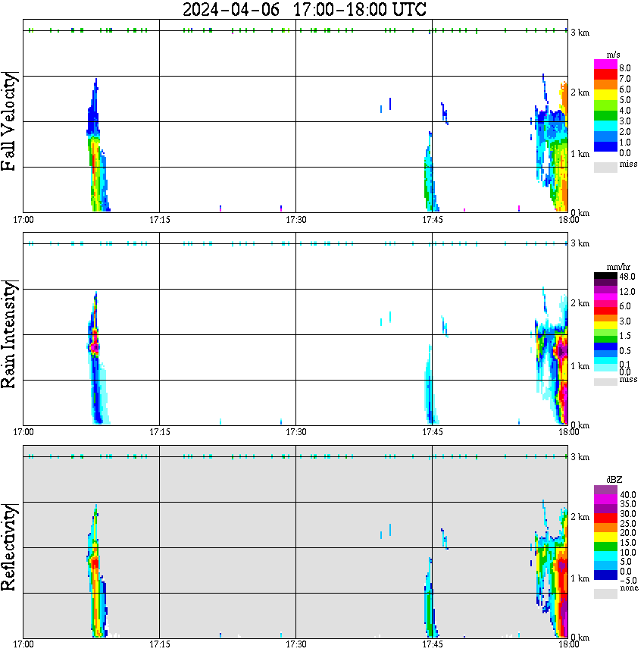Select green swatch in dBZ legend
The height and width of the screenshot is (658, 644).
pos(605,547)
